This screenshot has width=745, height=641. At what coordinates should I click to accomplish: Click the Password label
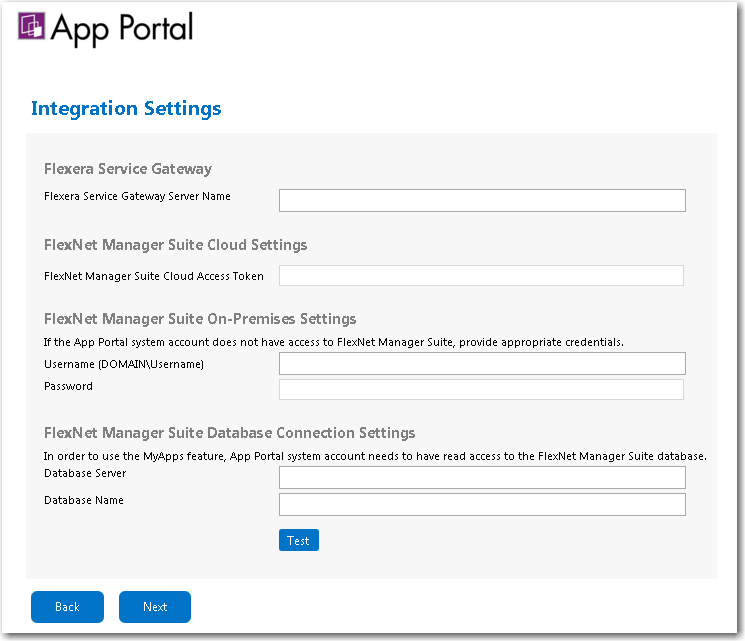coord(68,386)
